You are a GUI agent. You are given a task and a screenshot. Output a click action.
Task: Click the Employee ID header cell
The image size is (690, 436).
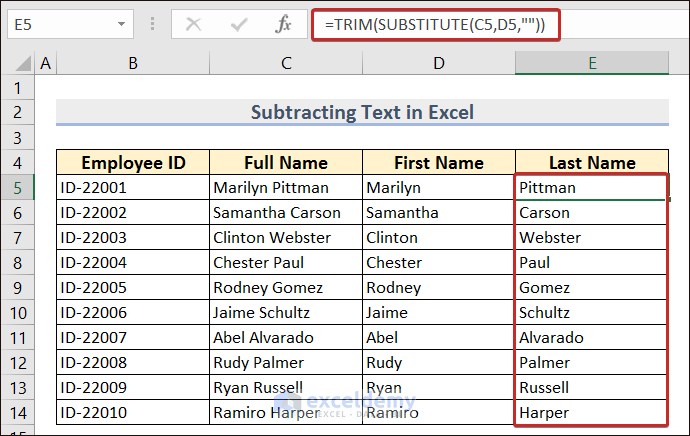(x=133, y=163)
